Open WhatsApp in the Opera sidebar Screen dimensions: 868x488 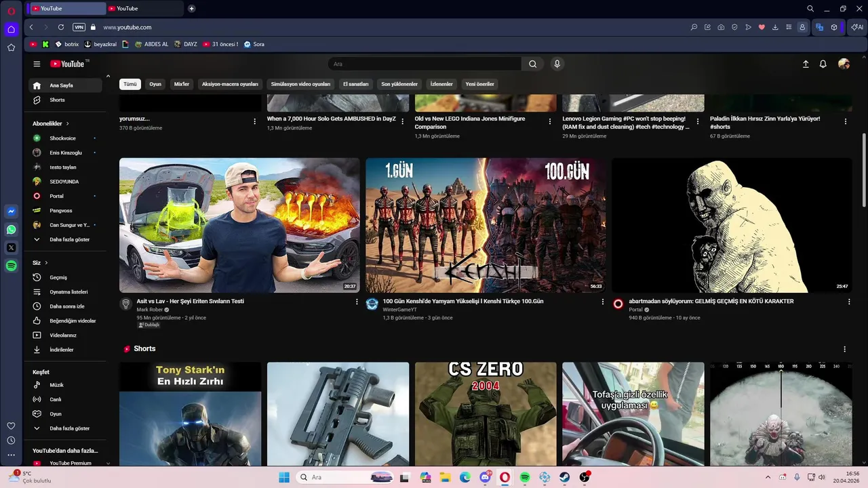[11, 230]
